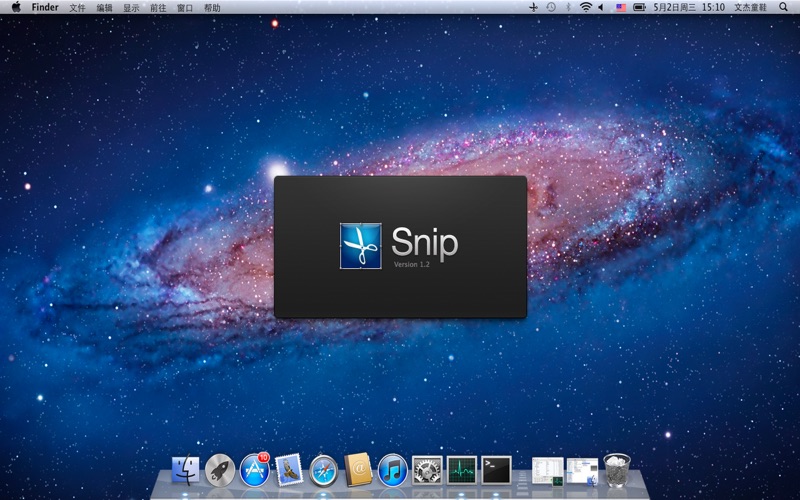Click the Version 1.2 label

(412, 264)
